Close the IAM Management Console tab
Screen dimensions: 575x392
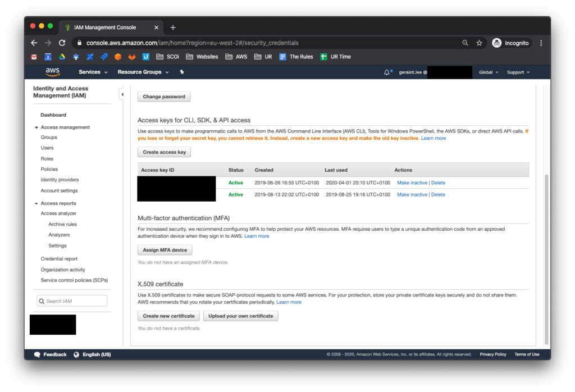pos(156,28)
